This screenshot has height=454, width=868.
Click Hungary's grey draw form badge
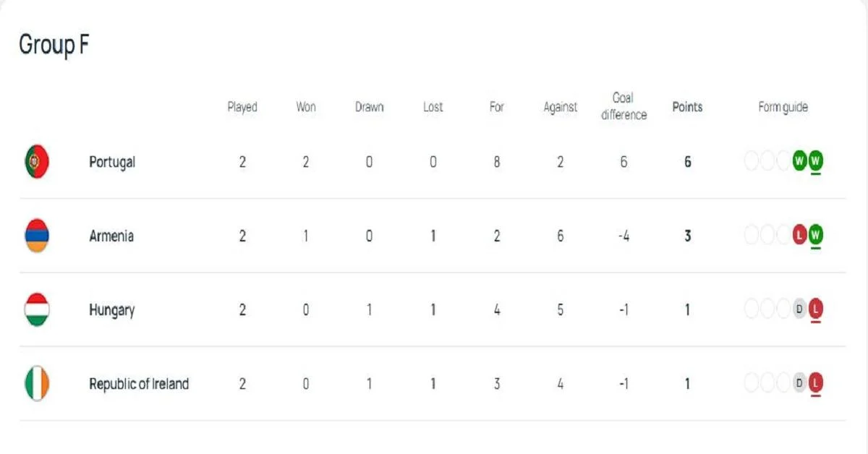799,309
